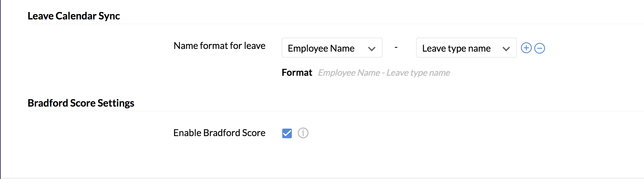The width and height of the screenshot is (644, 179).
Task: Open the Employee Name dropdown
Action: pos(332,48)
